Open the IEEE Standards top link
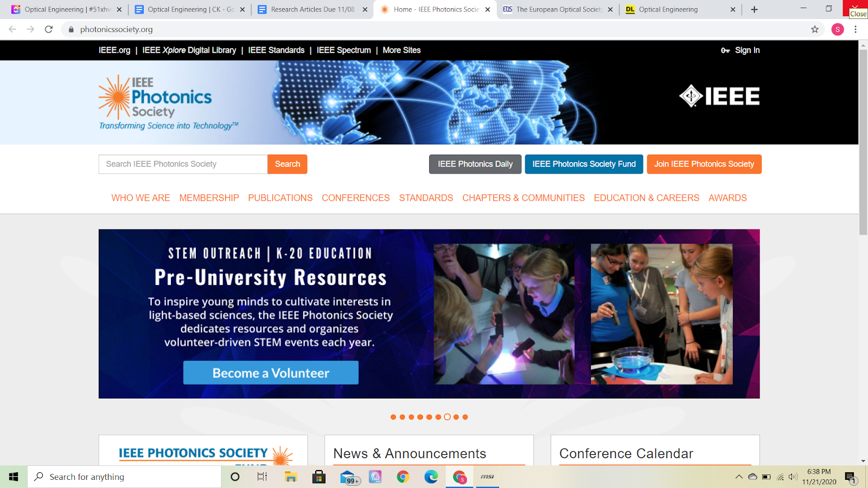Image resolution: width=868 pixels, height=488 pixels. tap(276, 50)
